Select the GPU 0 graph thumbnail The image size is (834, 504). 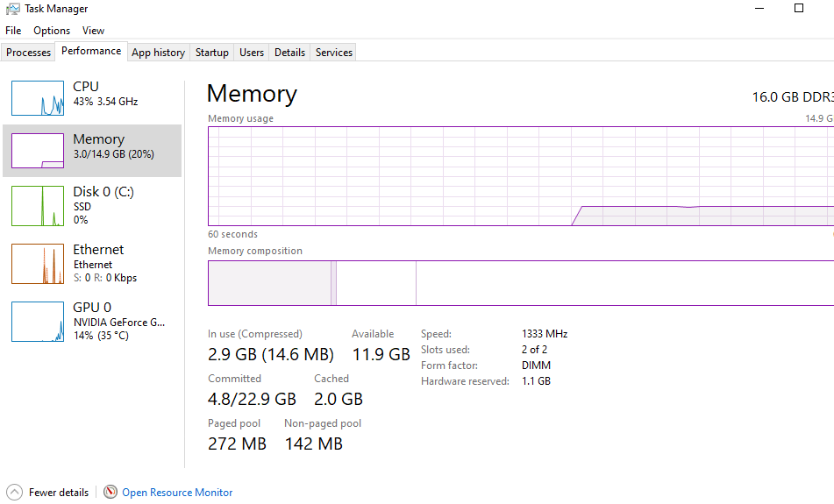[x=38, y=322]
